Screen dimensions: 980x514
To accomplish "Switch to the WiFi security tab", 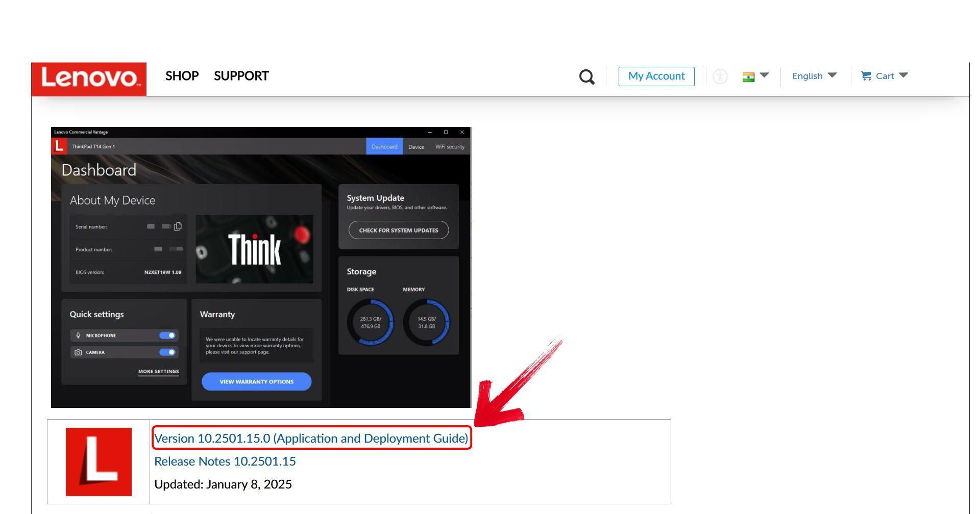I will point(450,147).
